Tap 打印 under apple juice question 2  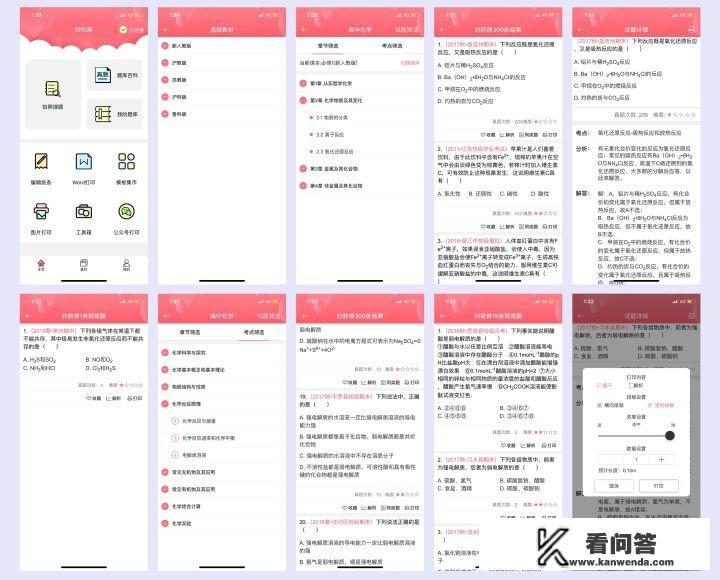(x=550, y=226)
